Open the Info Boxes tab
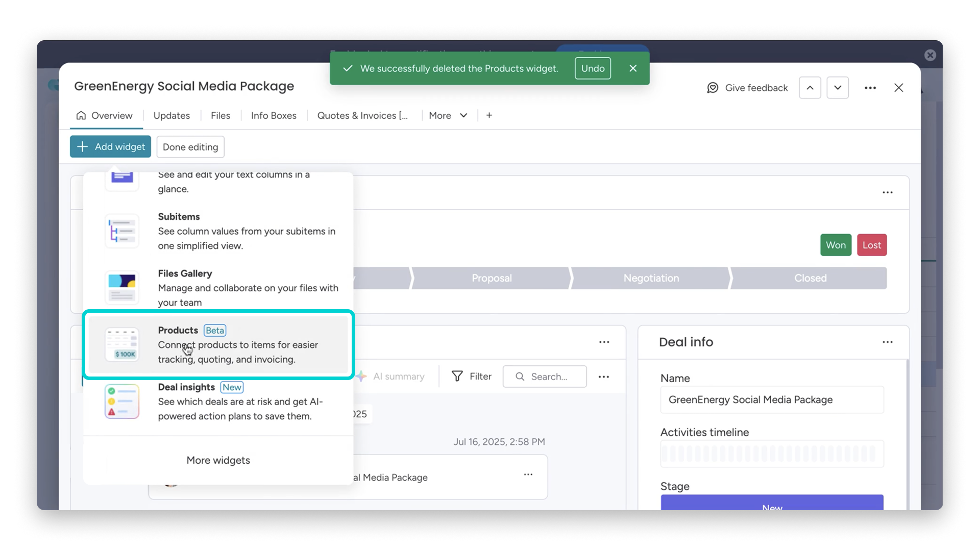 tap(274, 115)
